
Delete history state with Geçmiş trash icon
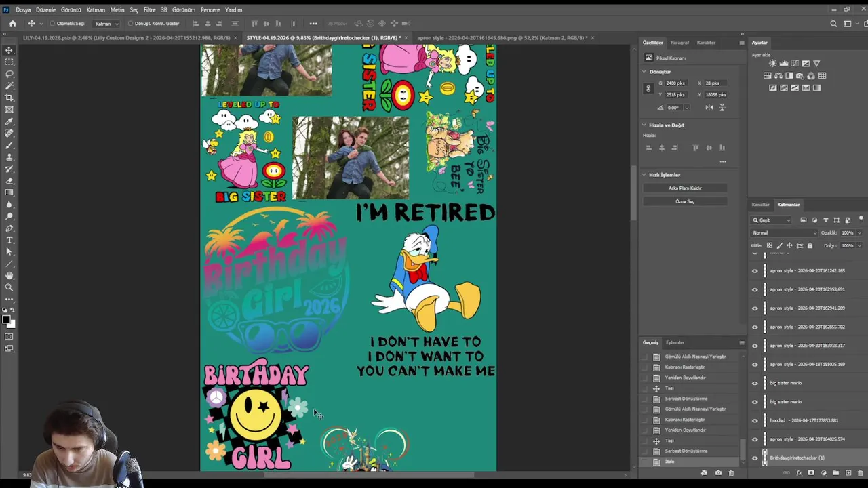731,472
